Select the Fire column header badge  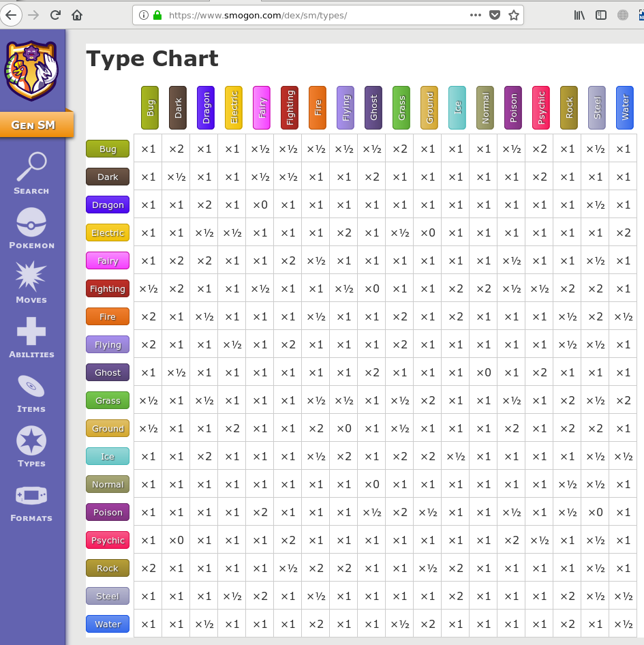318,108
